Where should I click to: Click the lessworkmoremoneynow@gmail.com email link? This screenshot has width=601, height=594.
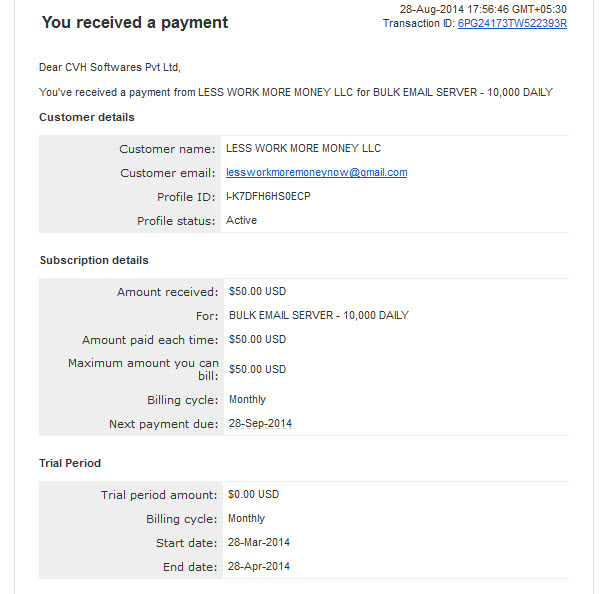[316, 173]
